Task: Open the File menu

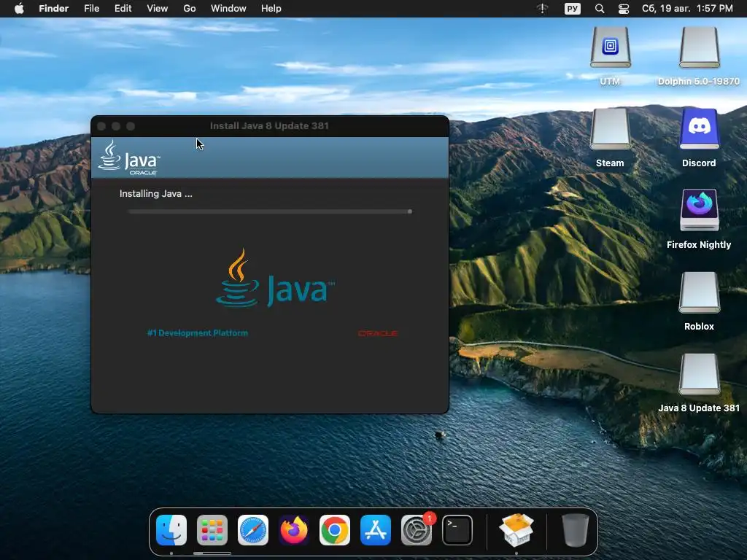Action: click(x=91, y=9)
